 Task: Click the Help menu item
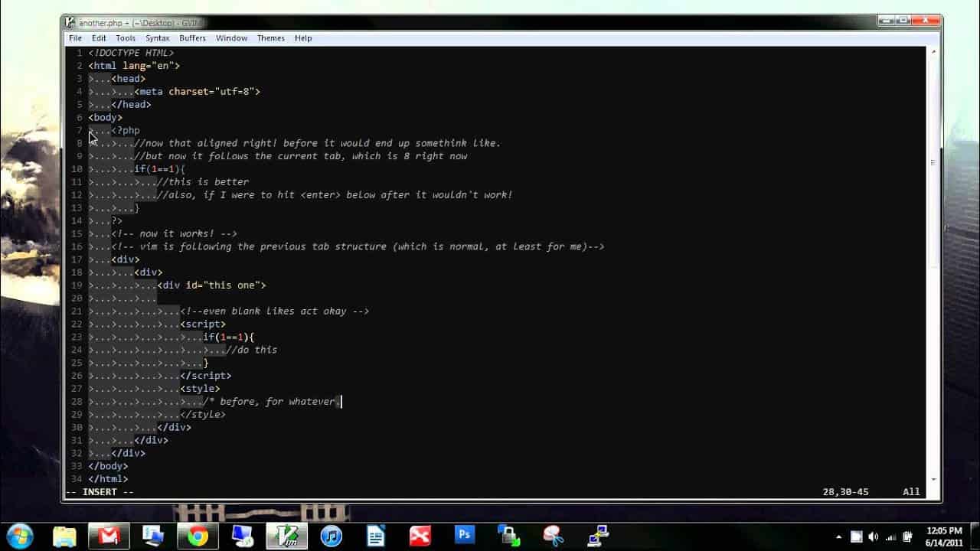point(303,38)
